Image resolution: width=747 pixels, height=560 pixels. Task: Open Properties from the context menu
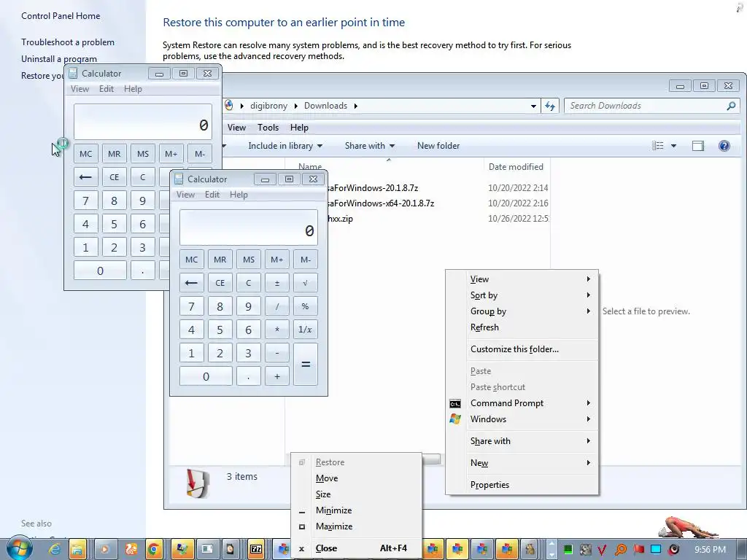[x=522, y=485]
